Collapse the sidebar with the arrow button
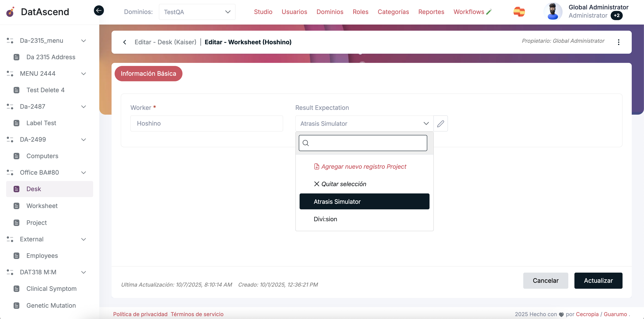Viewport: 644px width, 319px height. coord(99,11)
